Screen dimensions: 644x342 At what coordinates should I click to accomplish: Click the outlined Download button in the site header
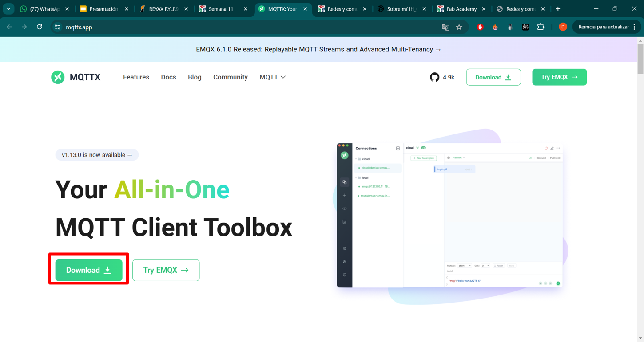(x=493, y=77)
